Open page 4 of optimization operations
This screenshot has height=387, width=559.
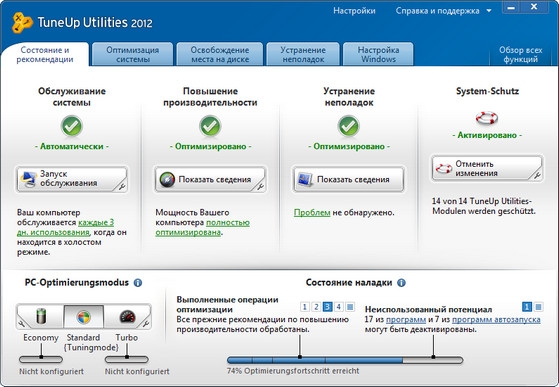point(339,307)
